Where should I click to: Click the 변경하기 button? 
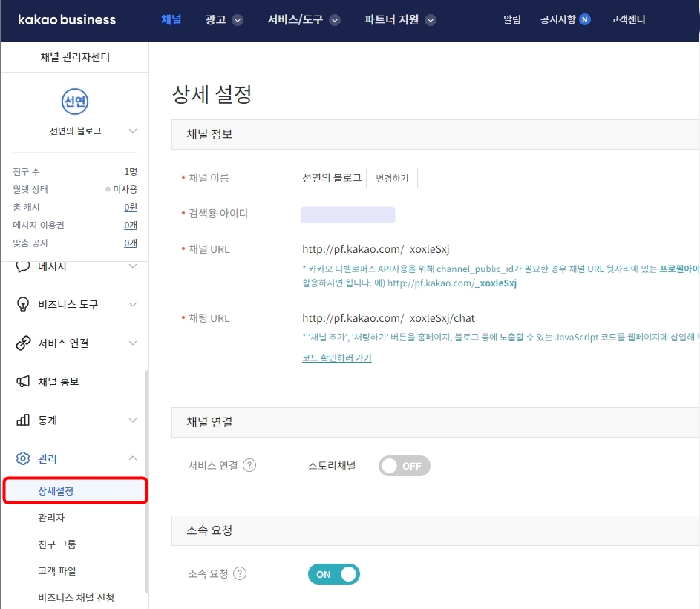click(x=391, y=177)
